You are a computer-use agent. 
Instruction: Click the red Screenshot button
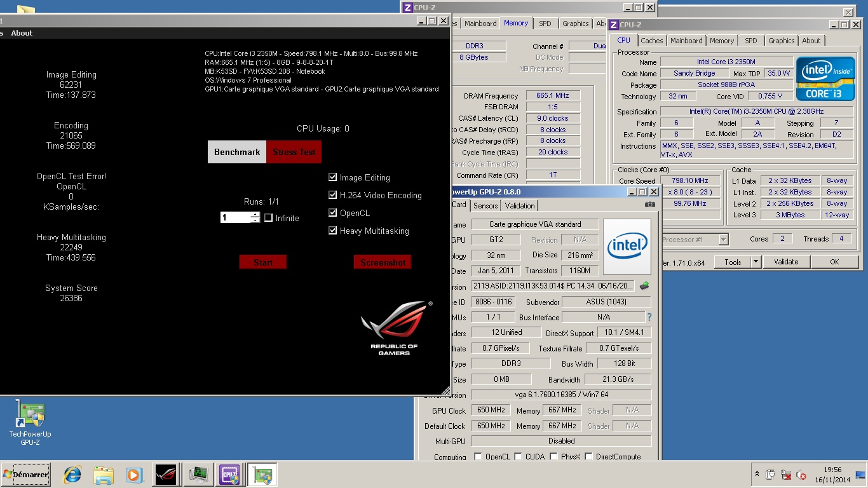[383, 262]
